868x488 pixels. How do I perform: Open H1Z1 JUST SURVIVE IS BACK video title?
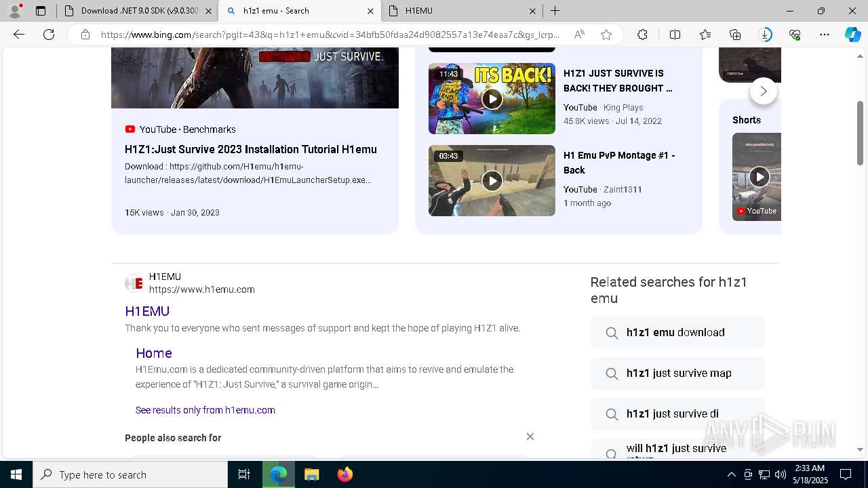coord(618,81)
